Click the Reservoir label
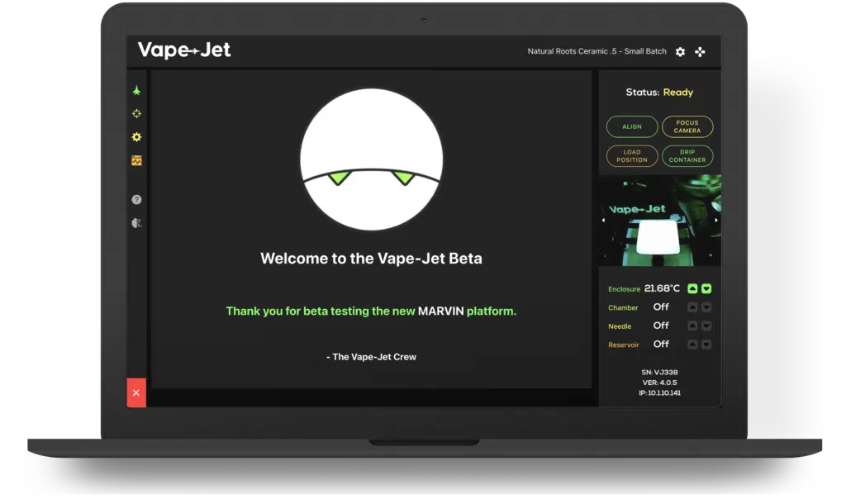Viewport: 846px width, 504px height. point(624,345)
